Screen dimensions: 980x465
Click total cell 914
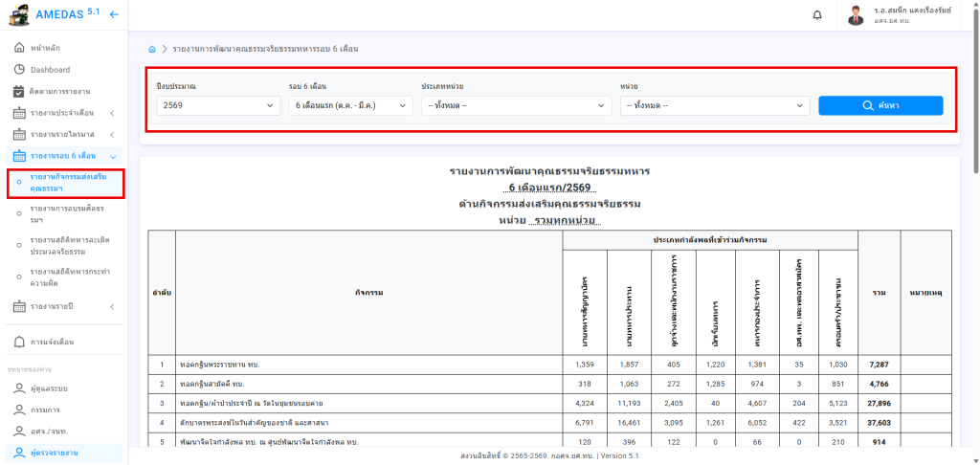click(879, 442)
